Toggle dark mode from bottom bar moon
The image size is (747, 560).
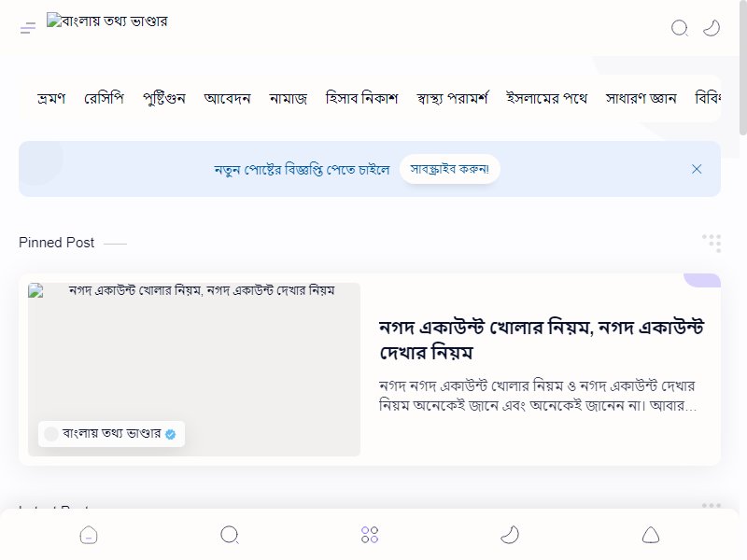tap(510, 534)
